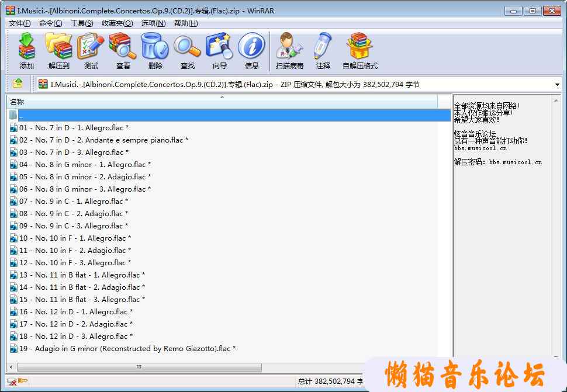Select 13 - No. 11 in B flat - 1. Allegro.flac
The height and width of the screenshot is (392, 567).
(77, 275)
